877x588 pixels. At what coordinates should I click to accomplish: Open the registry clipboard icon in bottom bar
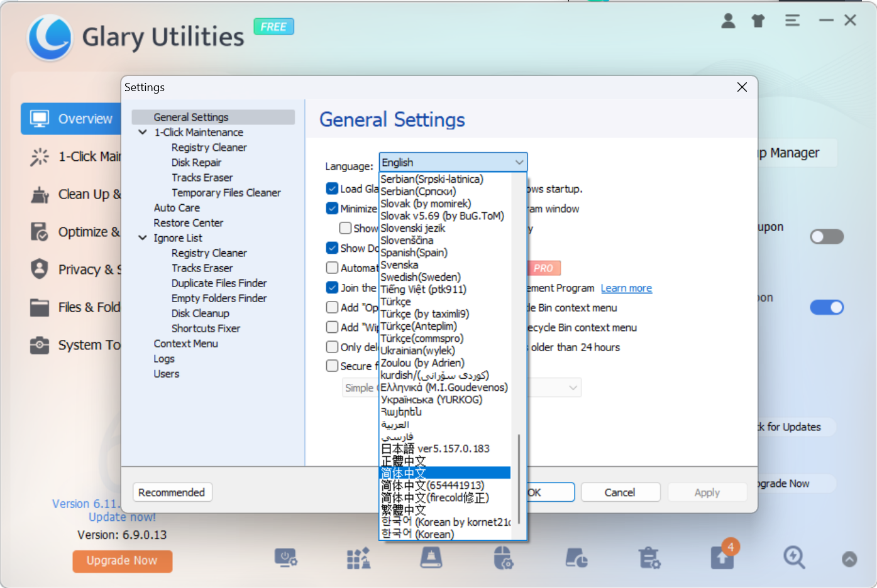click(x=649, y=558)
